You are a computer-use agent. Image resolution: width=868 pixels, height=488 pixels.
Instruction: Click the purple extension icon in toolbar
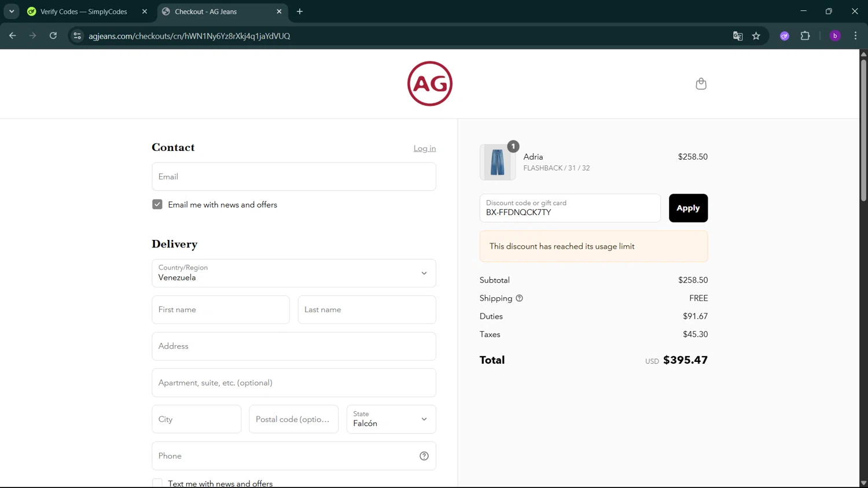[785, 36]
